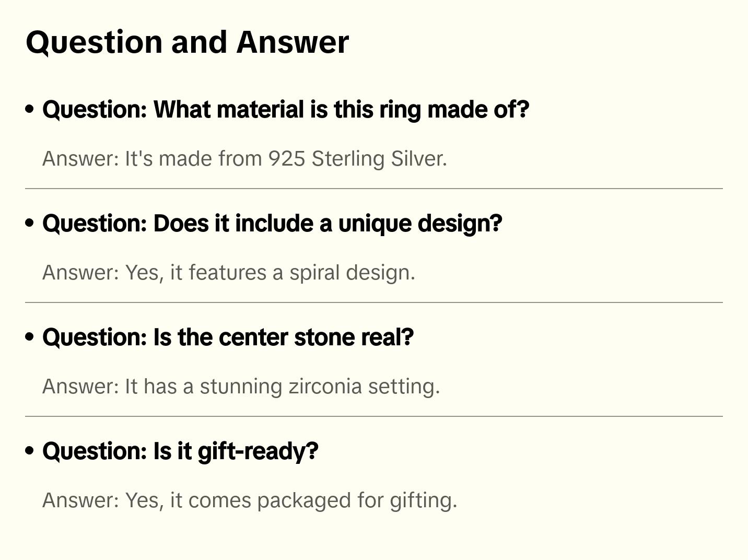
Task: Click the zirconia setting answer line
Action: click(x=241, y=387)
